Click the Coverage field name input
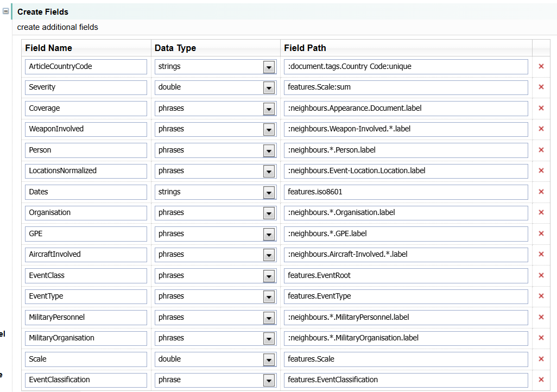The height and width of the screenshot is (392, 557). tap(86, 108)
